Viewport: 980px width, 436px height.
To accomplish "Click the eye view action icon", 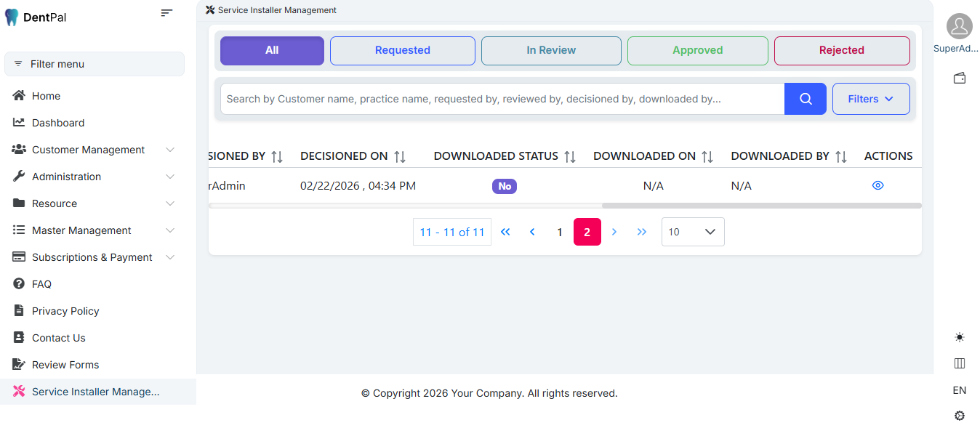I will (x=877, y=185).
